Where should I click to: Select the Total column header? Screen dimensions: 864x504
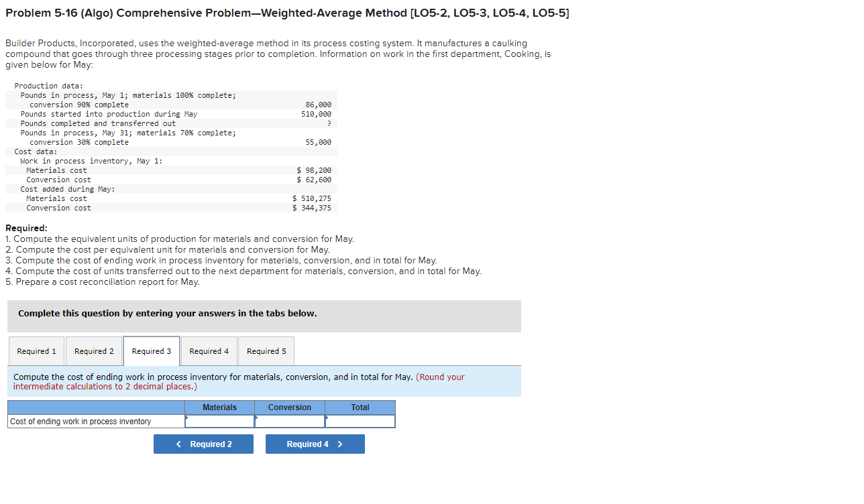click(360, 407)
